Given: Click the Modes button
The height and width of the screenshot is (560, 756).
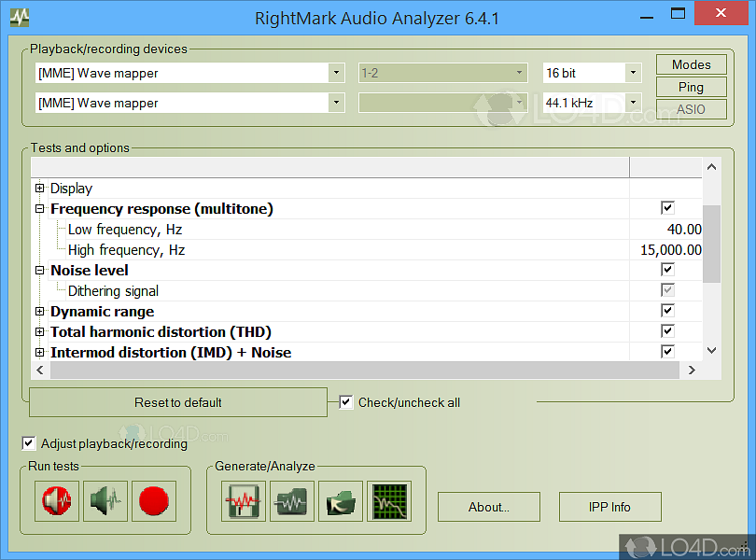Looking at the screenshot, I should [x=691, y=64].
